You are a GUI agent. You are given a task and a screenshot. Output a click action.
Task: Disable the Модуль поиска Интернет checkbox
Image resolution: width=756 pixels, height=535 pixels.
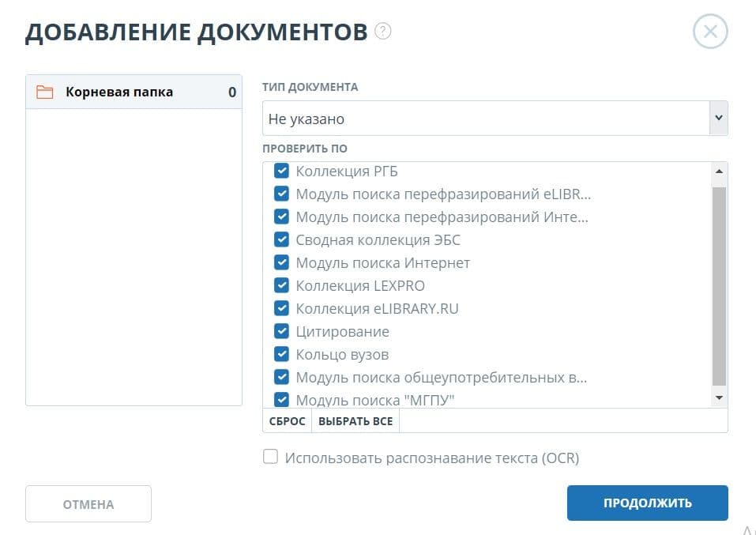(281, 262)
